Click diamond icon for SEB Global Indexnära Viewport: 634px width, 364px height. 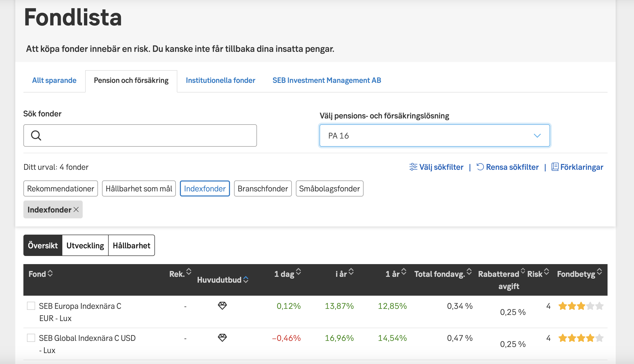point(222,338)
